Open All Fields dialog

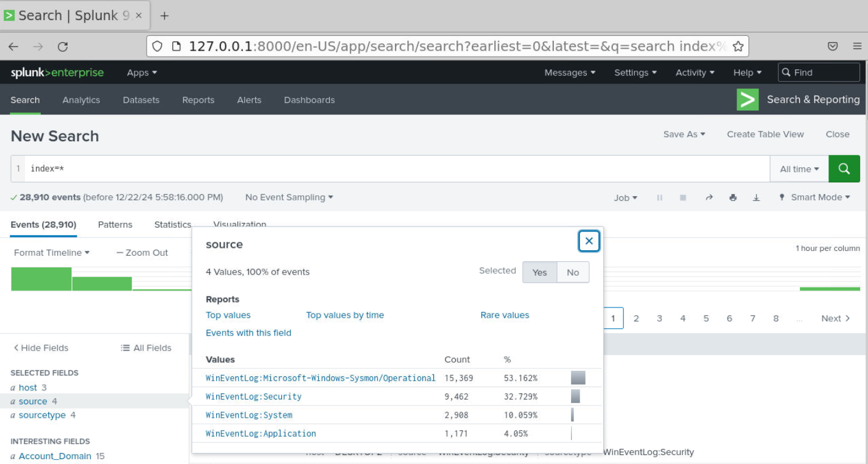(146, 348)
